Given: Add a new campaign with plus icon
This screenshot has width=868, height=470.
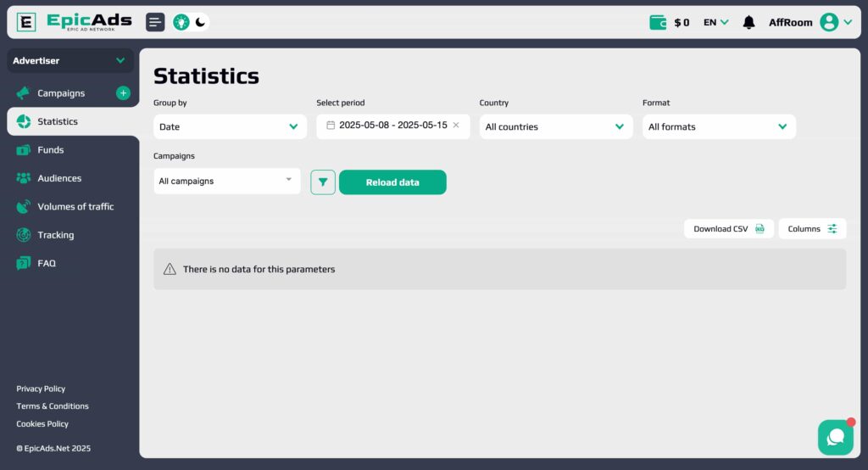Looking at the screenshot, I should [123, 93].
